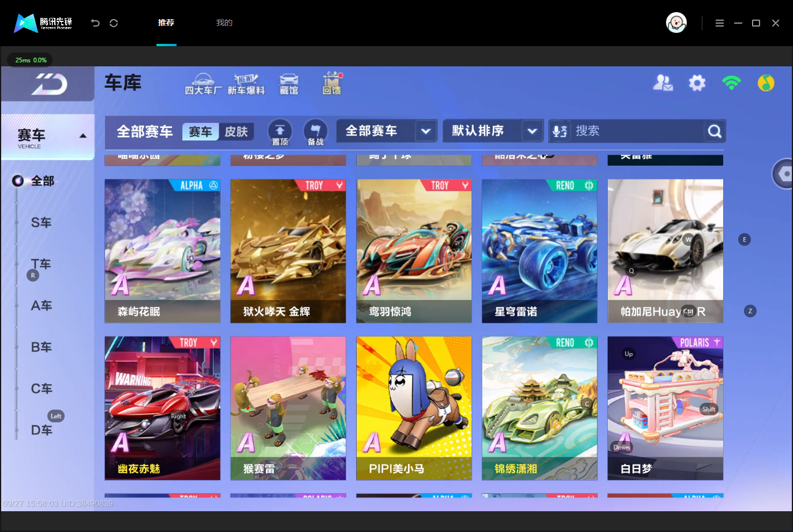Select the A车 category
This screenshot has height=532, width=793.
point(42,306)
